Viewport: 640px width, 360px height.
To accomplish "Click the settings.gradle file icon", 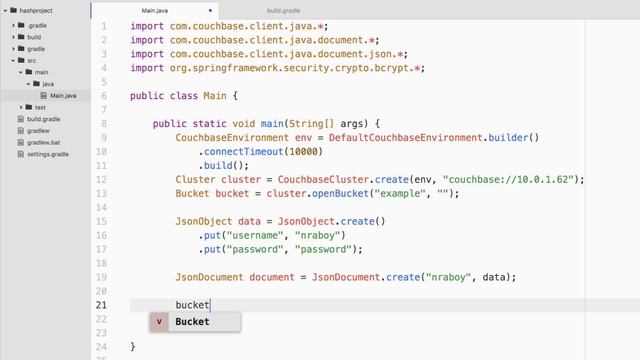I will point(21,154).
